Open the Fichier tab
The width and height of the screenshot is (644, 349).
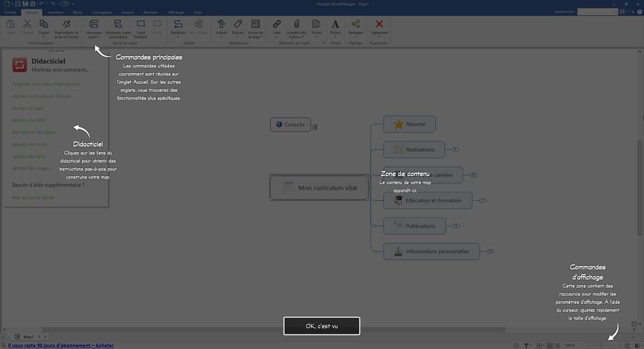pyautogui.click(x=10, y=12)
